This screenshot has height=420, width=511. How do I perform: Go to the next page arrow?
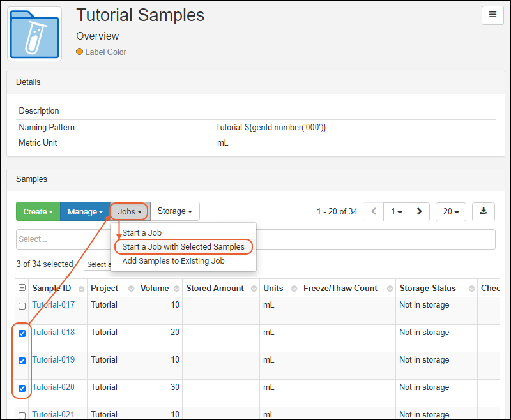tap(419, 211)
